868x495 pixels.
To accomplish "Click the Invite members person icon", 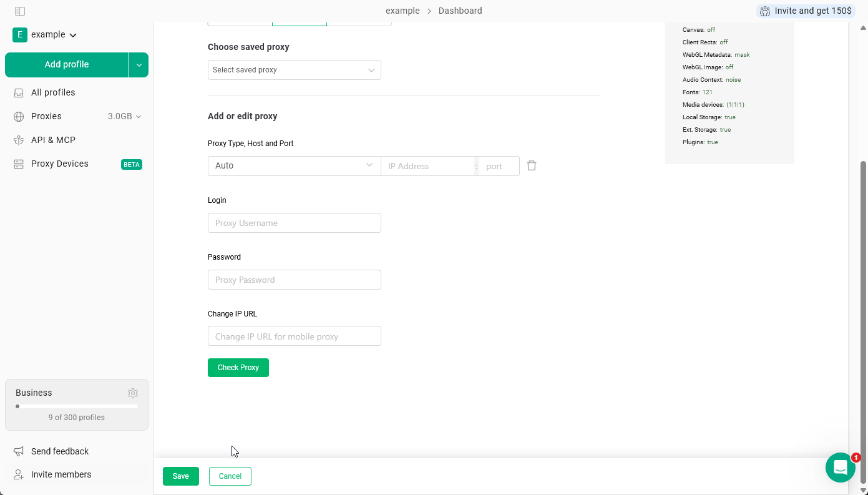I will pyautogui.click(x=19, y=474).
